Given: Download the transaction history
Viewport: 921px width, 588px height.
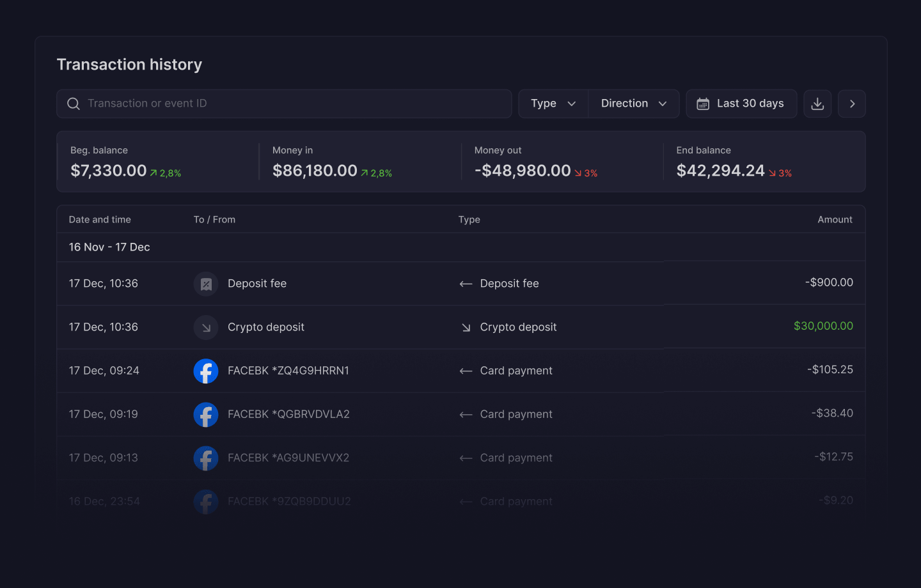Looking at the screenshot, I should (817, 104).
